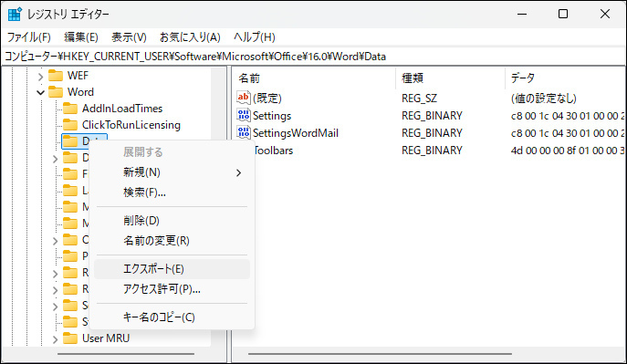Click the values pane horizontal scrollbar
Viewport: 627px width, 364px height.
[x=380, y=354]
